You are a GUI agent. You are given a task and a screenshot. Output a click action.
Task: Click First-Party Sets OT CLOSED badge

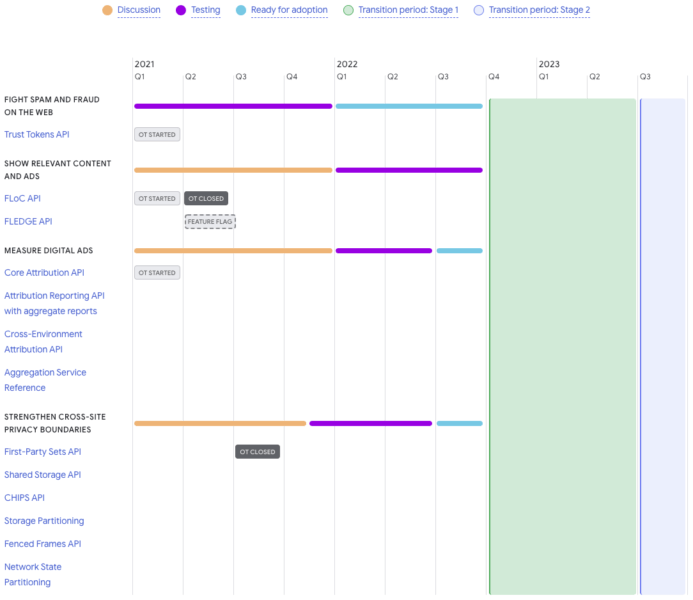tap(257, 452)
